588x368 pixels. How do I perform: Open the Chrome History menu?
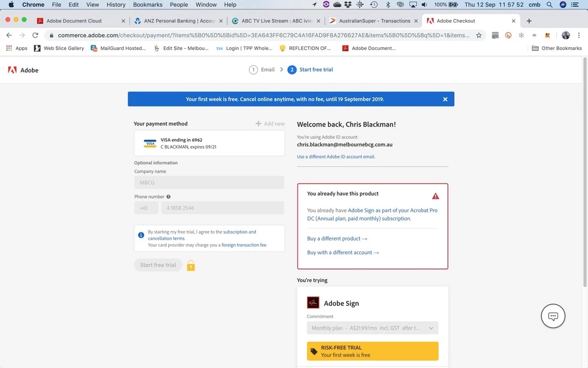pos(116,5)
